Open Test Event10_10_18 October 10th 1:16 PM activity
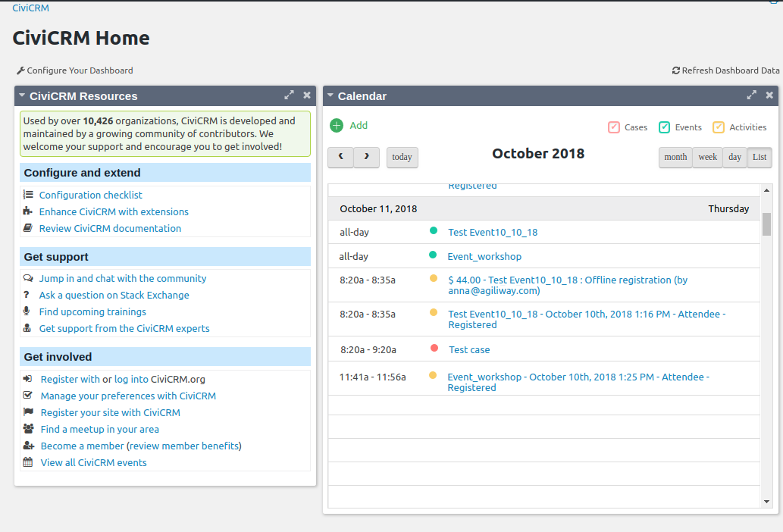 [587, 319]
